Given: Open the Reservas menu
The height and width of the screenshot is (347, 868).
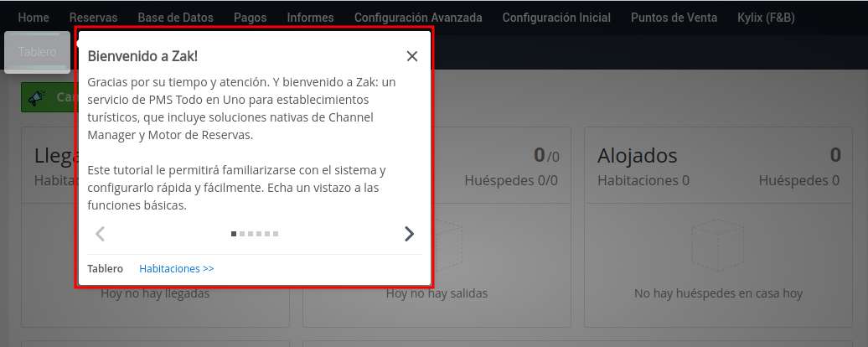Looking at the screenshot, I should [94, 18].
